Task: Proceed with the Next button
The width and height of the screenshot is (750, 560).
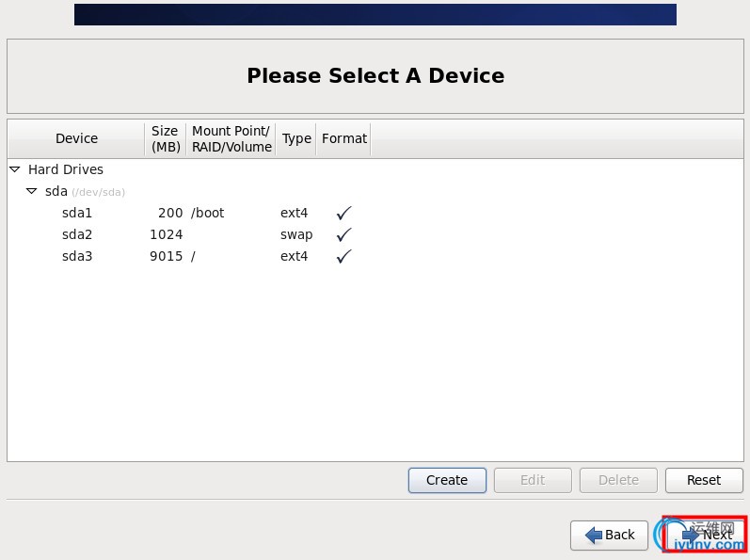Action: tap(705, 535)
